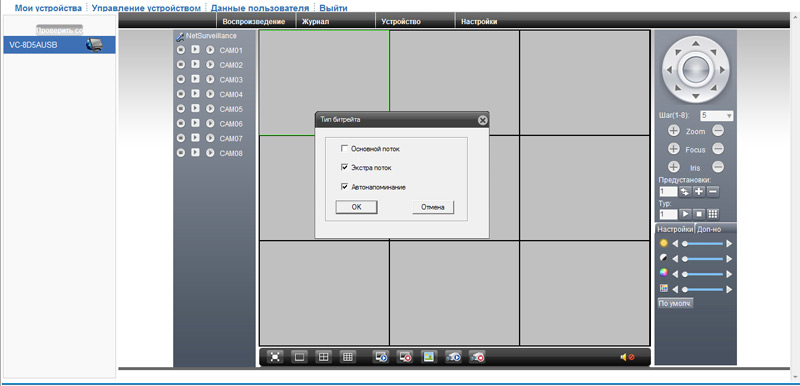This screenshot has height=386, width=800.
Task: Switch to four-window layout
Action: [323, 357]
